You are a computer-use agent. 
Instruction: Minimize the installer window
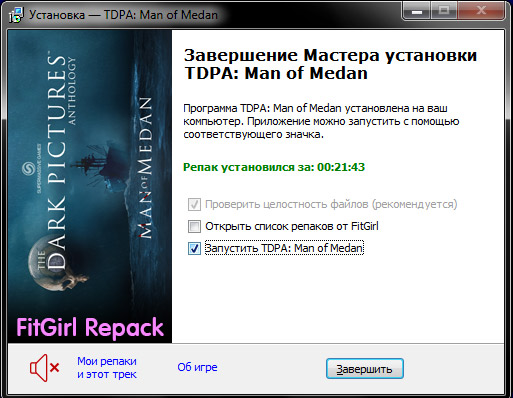(x=417, y=11)
